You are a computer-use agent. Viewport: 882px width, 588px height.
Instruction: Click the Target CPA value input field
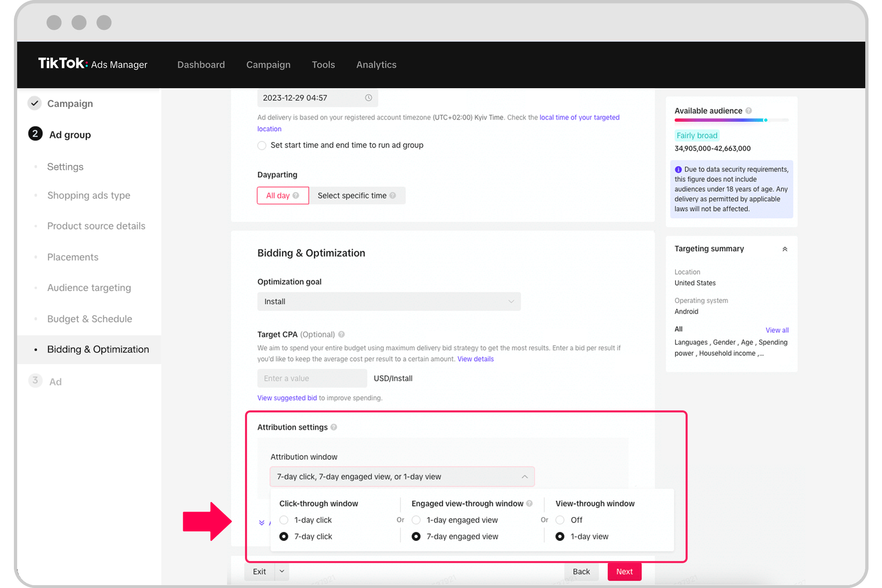(x=312, y=378)
